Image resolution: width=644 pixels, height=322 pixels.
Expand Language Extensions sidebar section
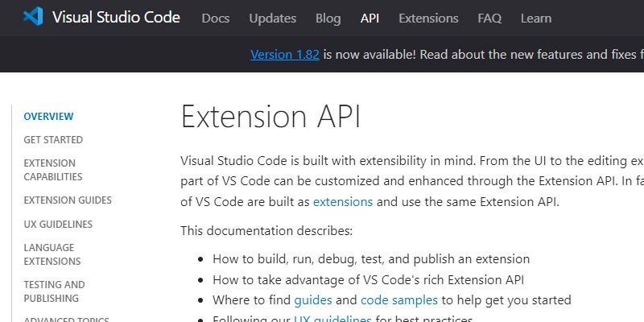pyautogui.click(x=52, y=254)
